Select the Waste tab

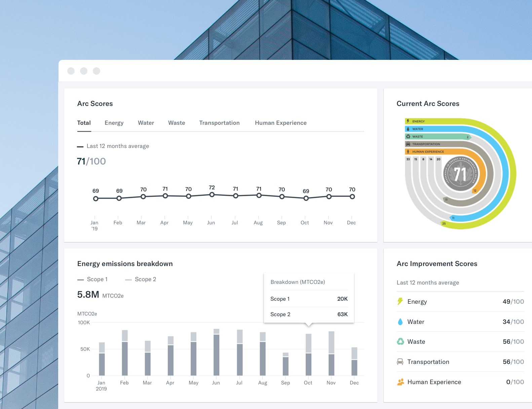click(177, 123)
